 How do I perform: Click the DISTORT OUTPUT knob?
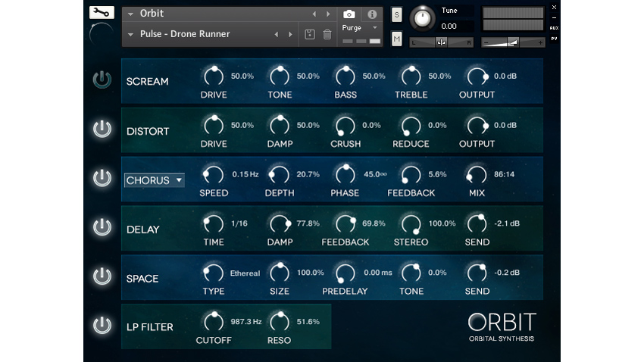477,126
